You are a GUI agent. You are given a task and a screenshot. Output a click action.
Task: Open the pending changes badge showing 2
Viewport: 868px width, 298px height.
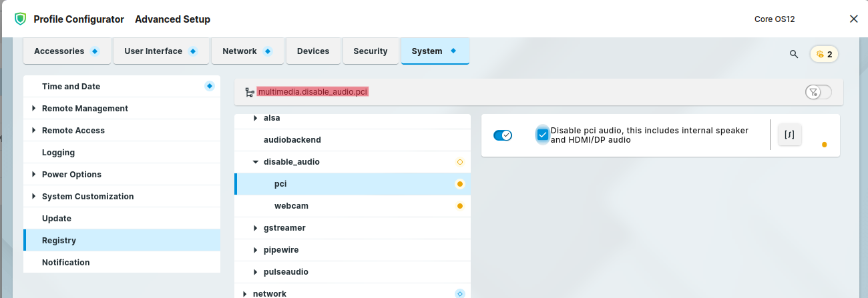coord(824,55)
